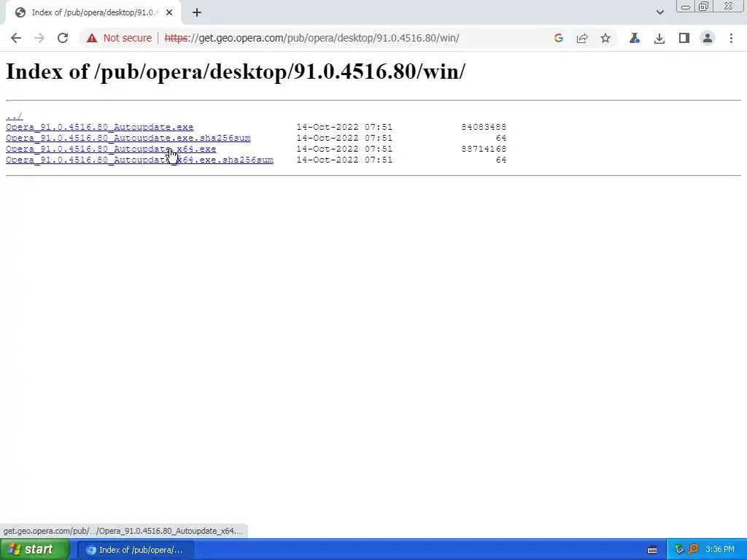The width and height of the screenshot is (747, 560).
Task: Download Opera_91.0.4516.80_Autoupdate.exe
Action: pos(99,127)
